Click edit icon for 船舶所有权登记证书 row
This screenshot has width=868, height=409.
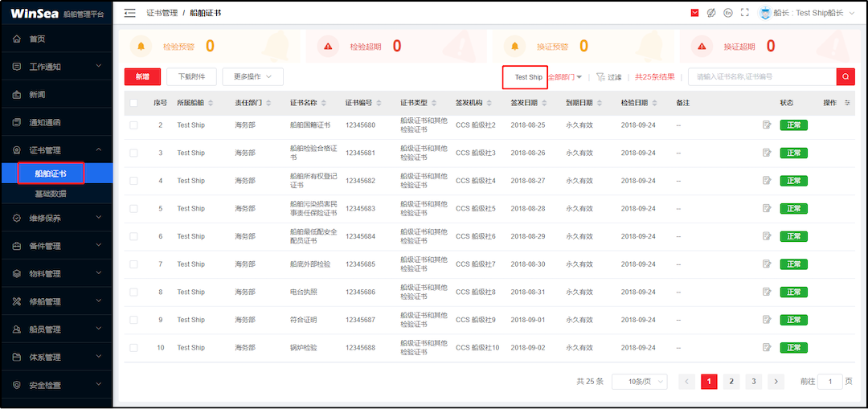pyautogui.click(x=767, y=181)
